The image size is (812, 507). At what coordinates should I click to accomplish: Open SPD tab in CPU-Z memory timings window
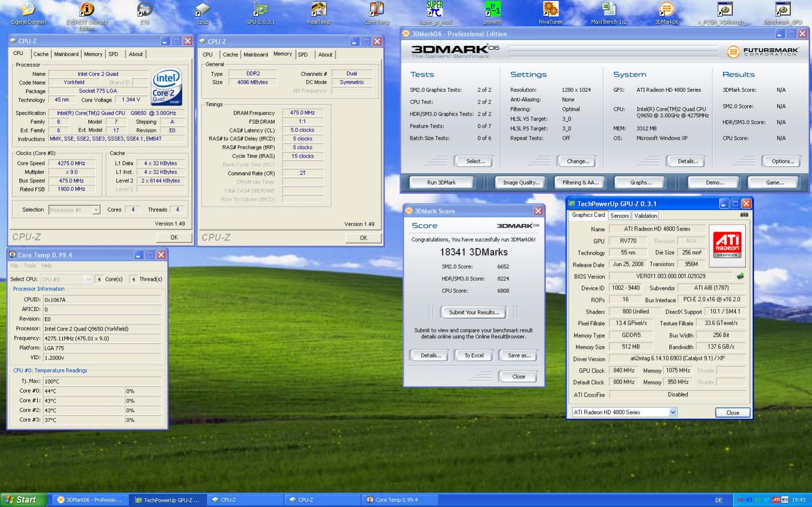coord(303,55)
